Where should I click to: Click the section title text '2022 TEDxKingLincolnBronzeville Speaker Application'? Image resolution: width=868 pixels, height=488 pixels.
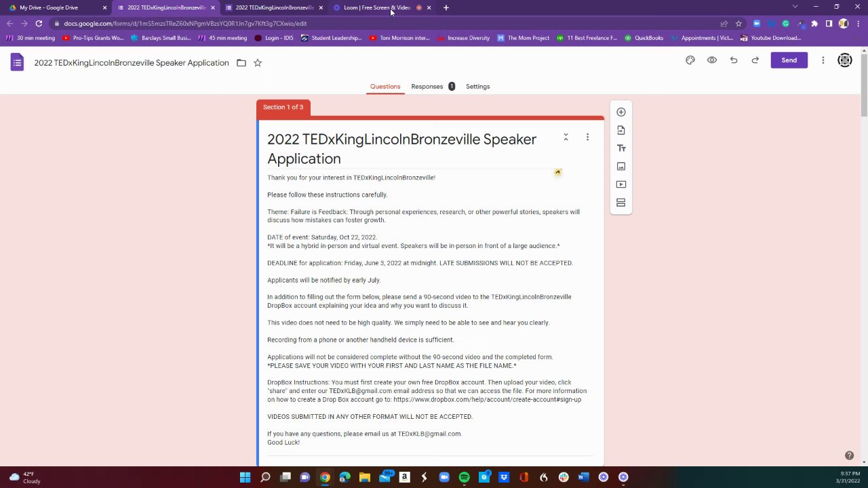coord(401,148)
